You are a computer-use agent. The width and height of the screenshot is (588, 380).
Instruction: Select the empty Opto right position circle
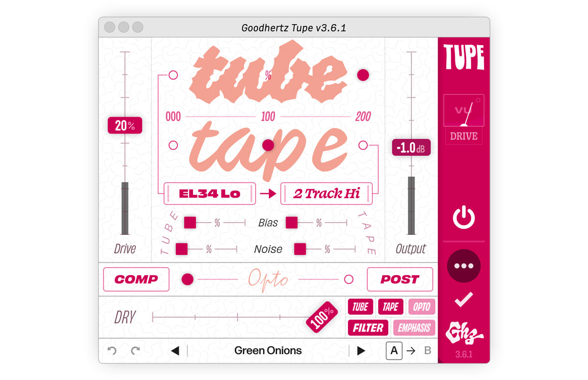pos(348,279)
